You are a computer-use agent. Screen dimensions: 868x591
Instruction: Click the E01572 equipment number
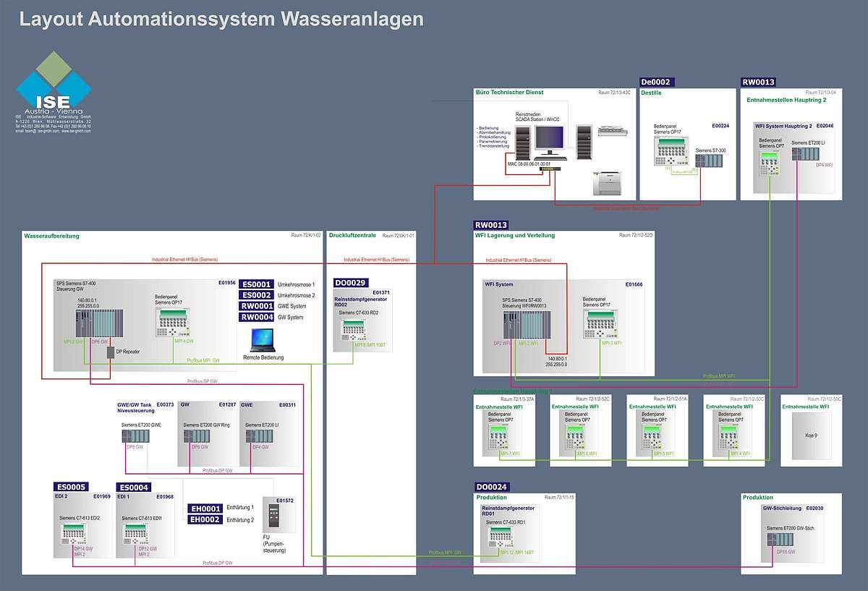click(284, 501)
